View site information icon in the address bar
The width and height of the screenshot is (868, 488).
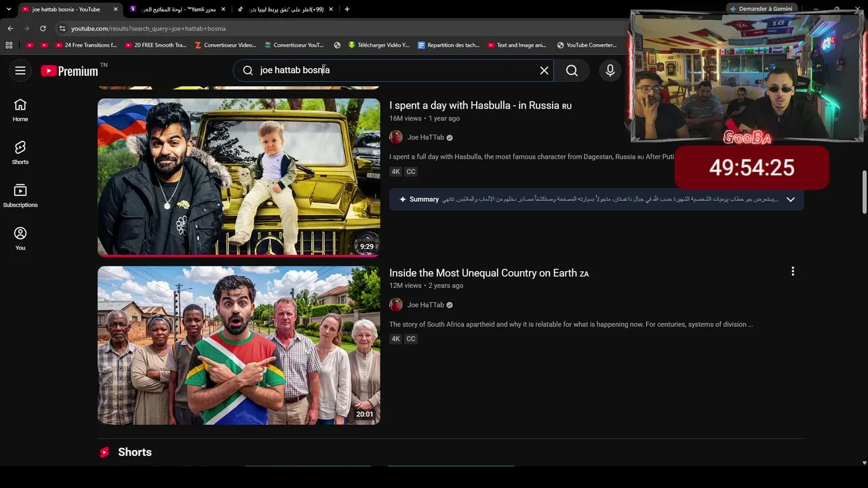tap(62, 28)
